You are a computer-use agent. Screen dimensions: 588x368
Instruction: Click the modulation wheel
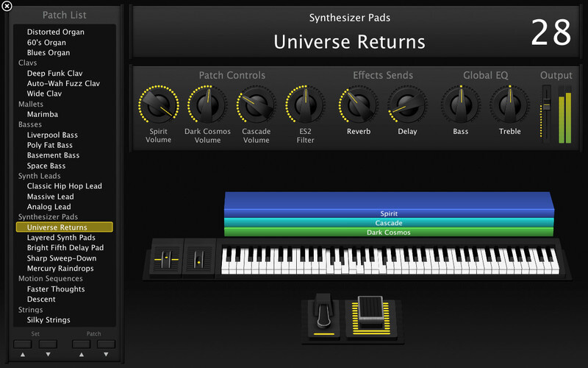(x=198, y=258)
